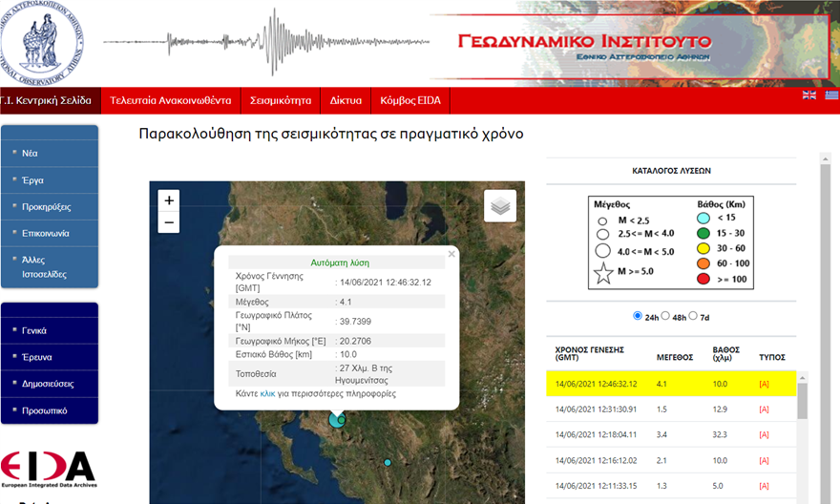Open Τελευταία Ανακοινωθέντα menu item
Image resolution: width=840 pixels, height=504 pixels.
170,100
